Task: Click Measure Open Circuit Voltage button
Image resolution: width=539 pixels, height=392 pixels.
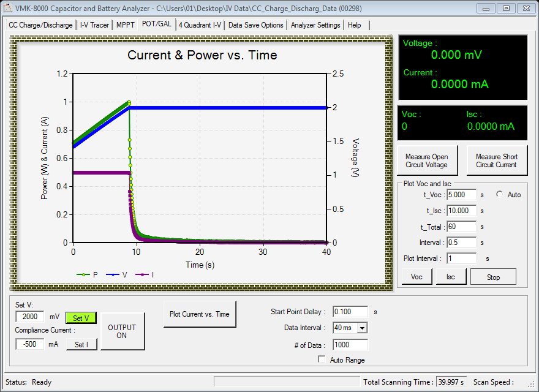Action: click(x=428, y=160)
